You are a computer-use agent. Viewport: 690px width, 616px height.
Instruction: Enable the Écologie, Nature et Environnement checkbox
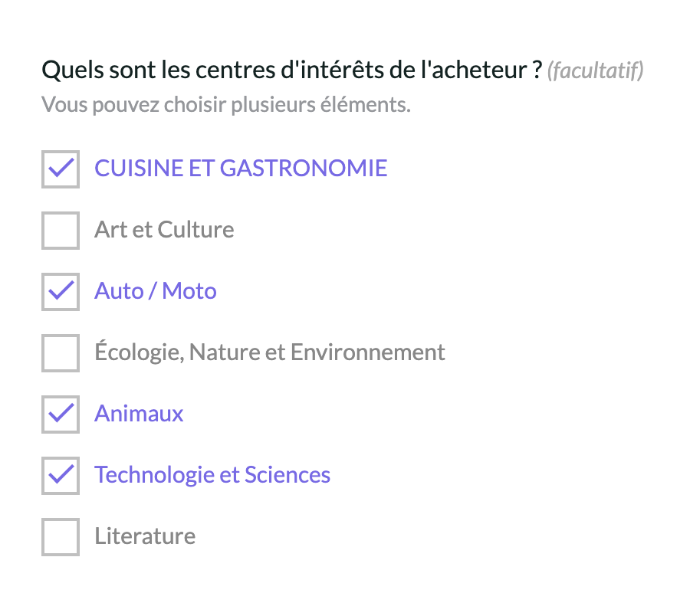pos(61,352)
